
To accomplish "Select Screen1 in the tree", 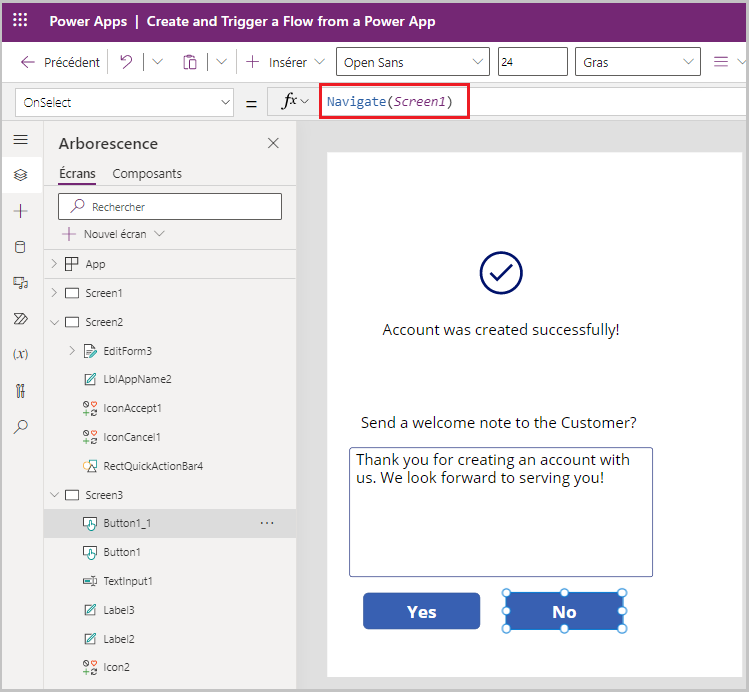I will (104, 293).
